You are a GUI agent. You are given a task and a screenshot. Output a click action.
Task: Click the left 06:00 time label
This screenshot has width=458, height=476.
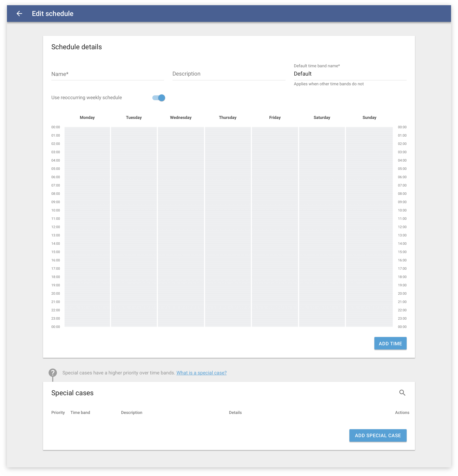click(x=56, y=177)
